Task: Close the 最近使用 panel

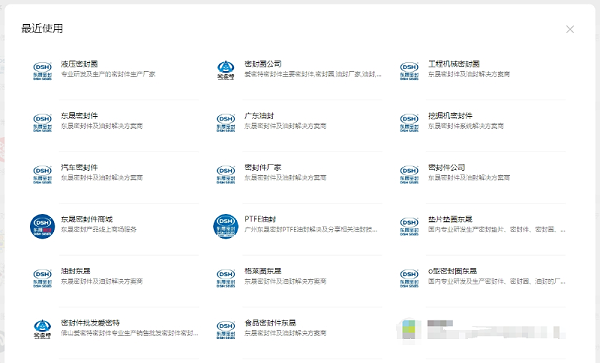Action: pos(570,29)
